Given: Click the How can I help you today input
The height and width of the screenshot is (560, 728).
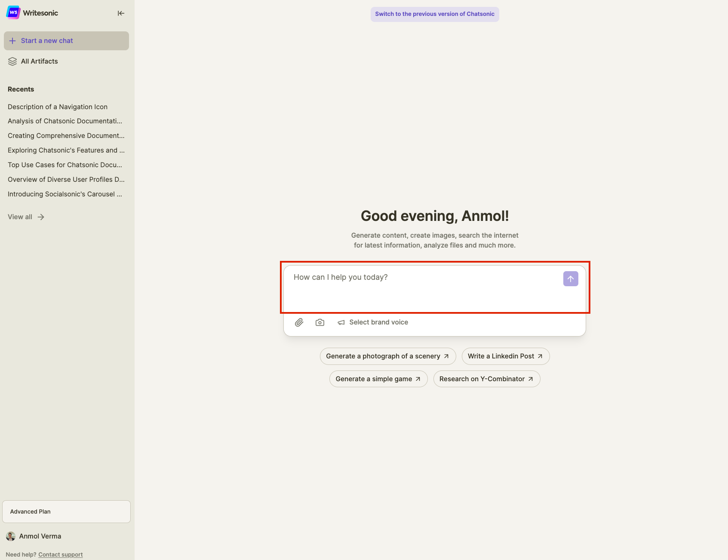Looking at the screenshot, I should [x=424, y=288].
